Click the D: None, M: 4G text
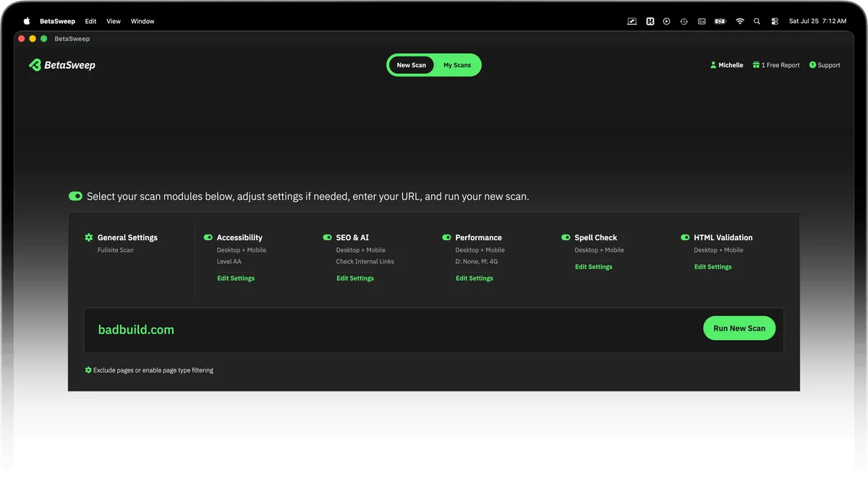Viewport: 868px width, 481px height. tap(477, 262)
